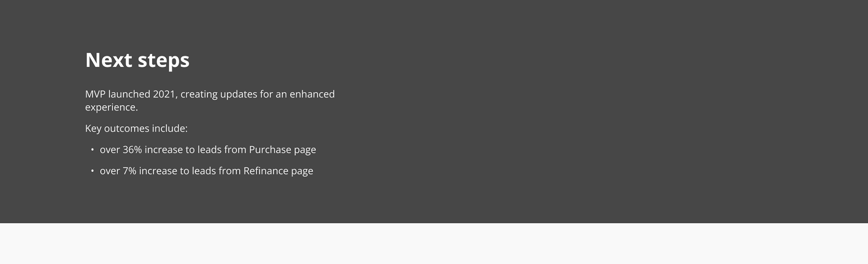
Task: Click the word "page" after "Purchase"
Action: tap(305, 151)
